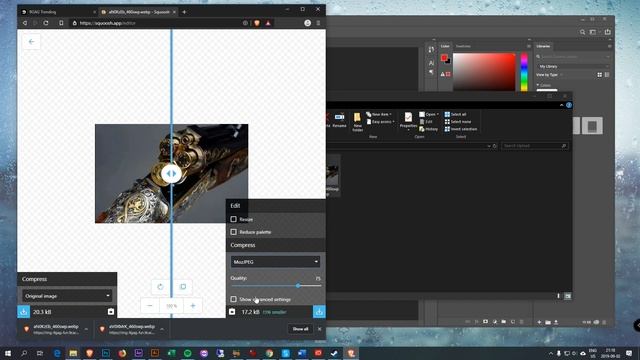
Task: Click History in Explorer ribbon
Action: (428, 129)
